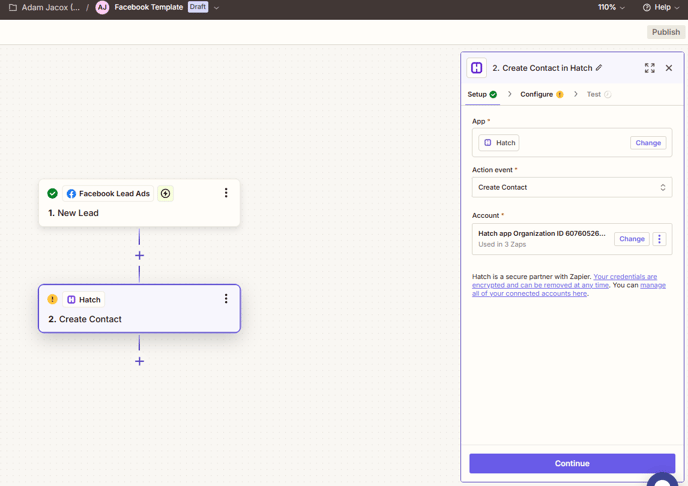Click the AJ avatar icon

point(102,7)
